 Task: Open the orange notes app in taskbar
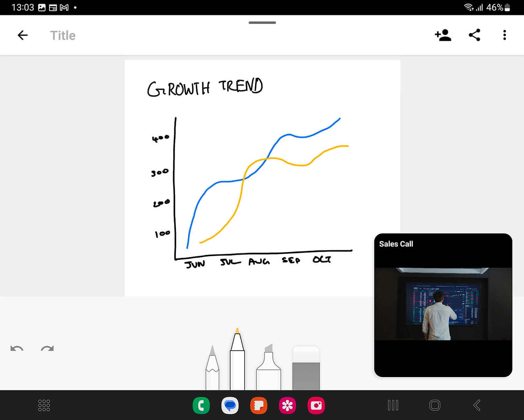tap(259, 405)
